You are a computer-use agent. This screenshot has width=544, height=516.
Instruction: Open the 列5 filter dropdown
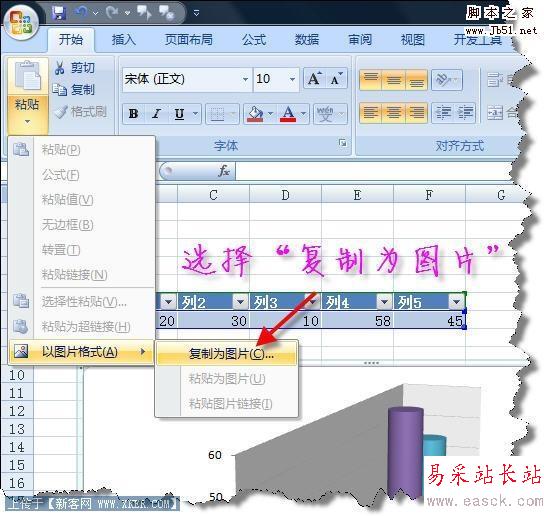456,302
